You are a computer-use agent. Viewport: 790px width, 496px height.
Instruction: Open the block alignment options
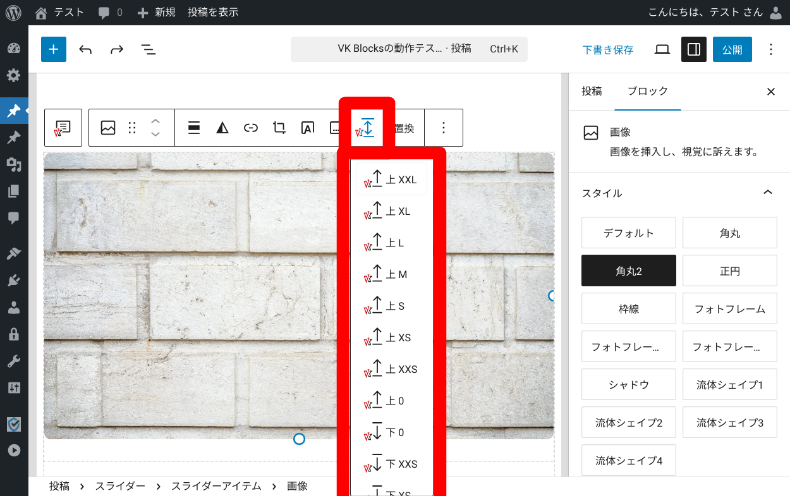tap(194, 128)
